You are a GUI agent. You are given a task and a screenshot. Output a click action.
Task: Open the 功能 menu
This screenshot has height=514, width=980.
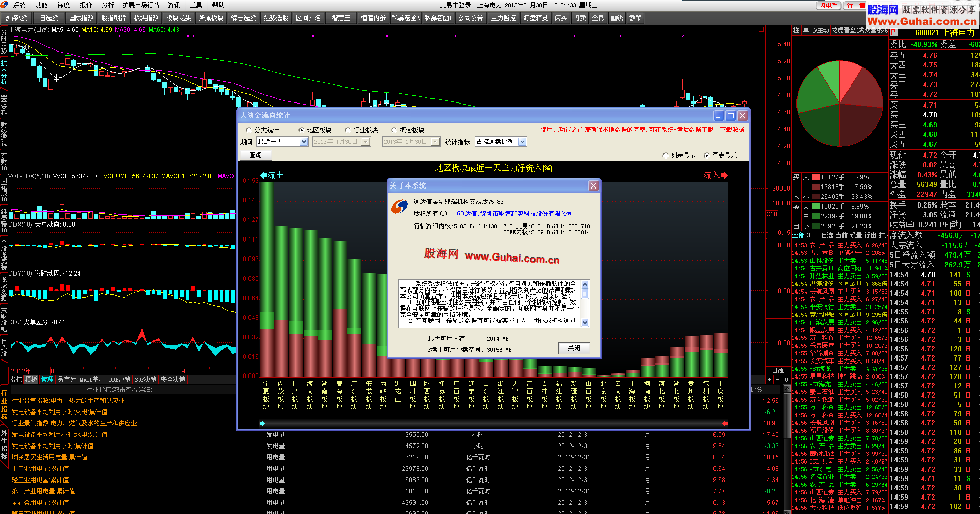pyautogui.click(x=41, y=5)
